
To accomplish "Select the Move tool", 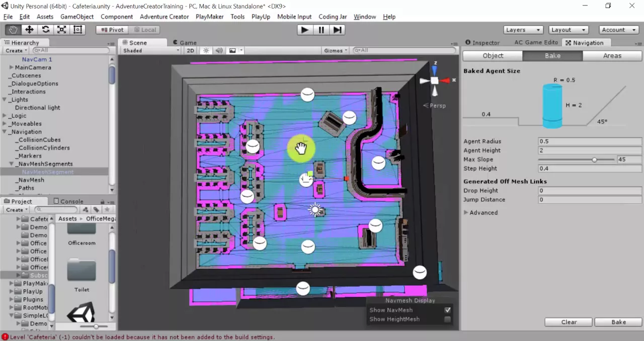I will 29,30.
